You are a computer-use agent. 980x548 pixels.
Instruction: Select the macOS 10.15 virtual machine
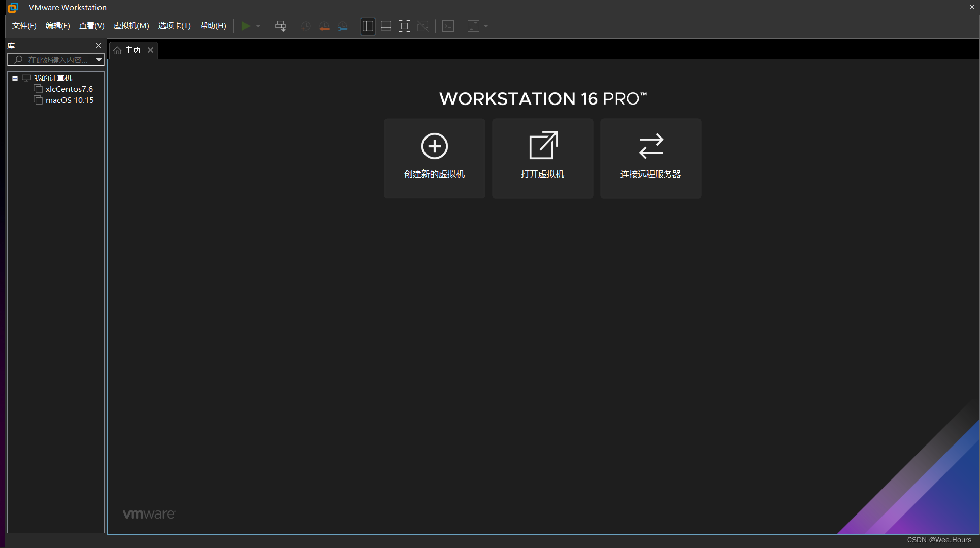coord(70,100)
